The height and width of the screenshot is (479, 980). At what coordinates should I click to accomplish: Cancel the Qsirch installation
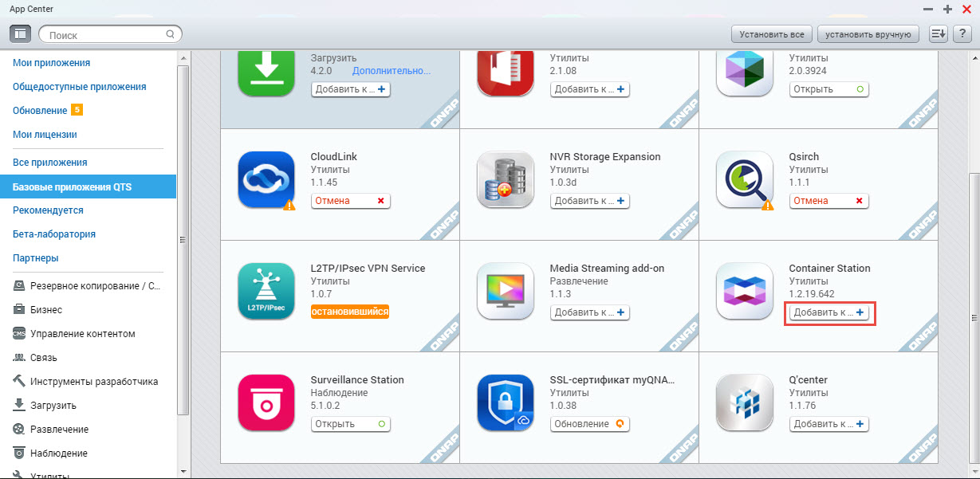click(x=829, y=201)
